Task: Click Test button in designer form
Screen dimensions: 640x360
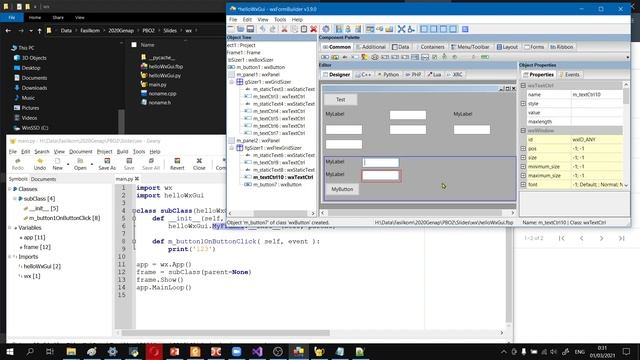Action: (x=341, y=100)
